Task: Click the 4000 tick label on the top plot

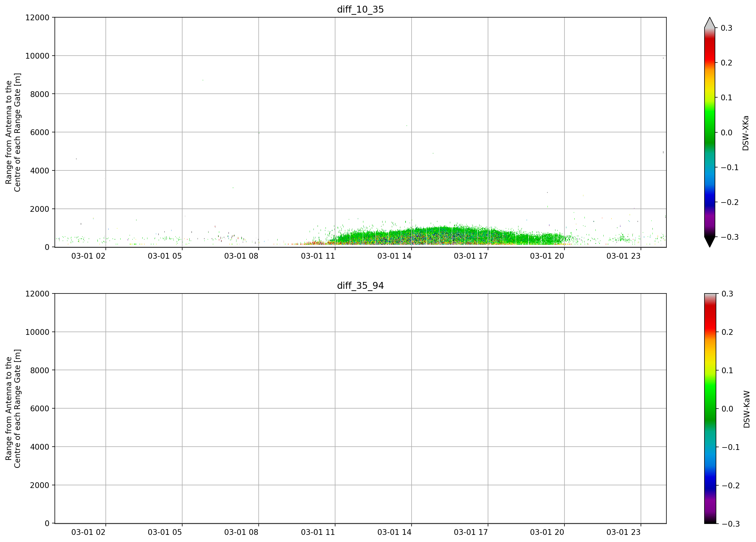Action: click(40, 171)
